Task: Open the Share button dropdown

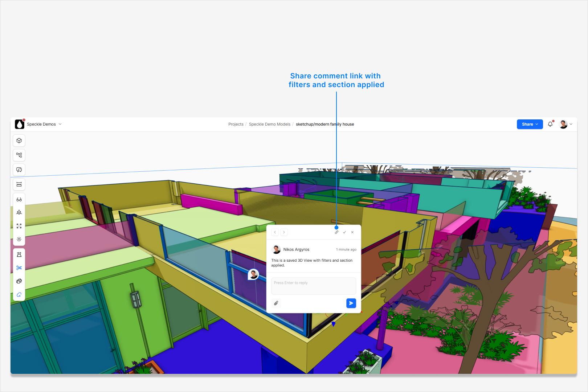Action: [530, 124]
